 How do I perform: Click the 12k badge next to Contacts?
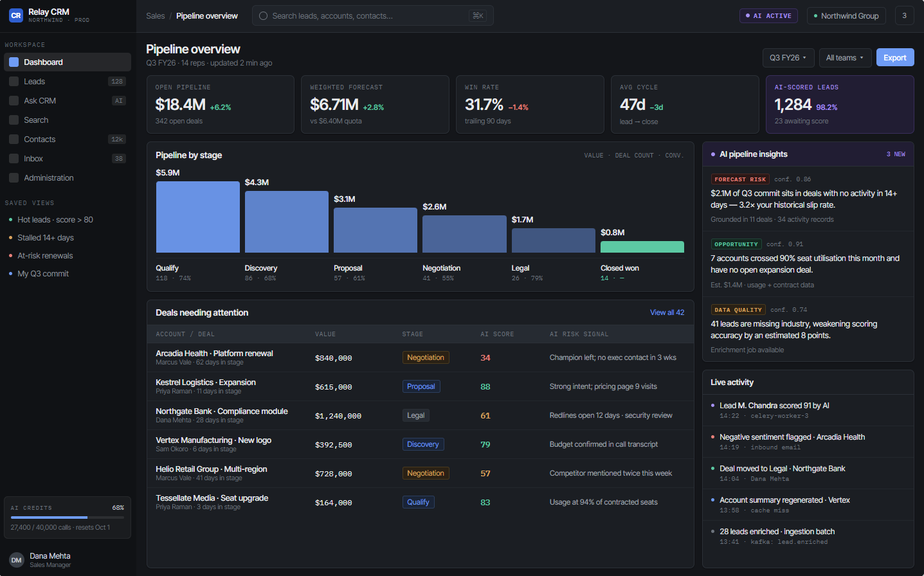click(x=117, y=139)
